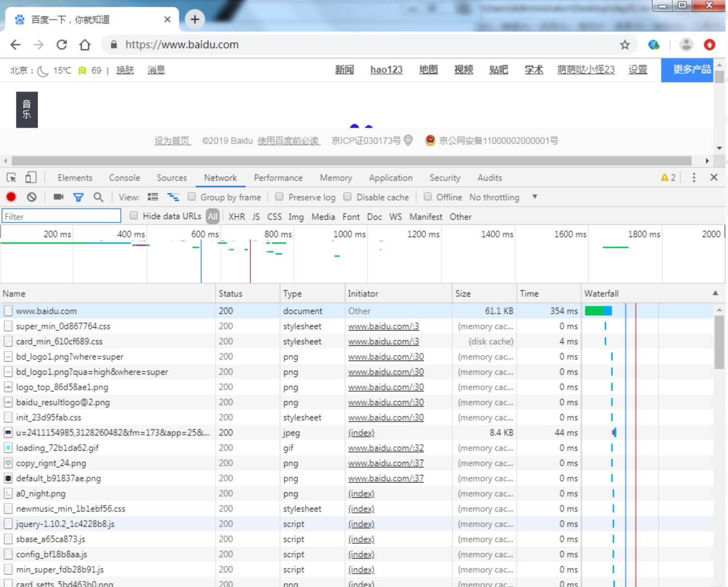Enable Preserve log checkbox
Screen dimensions: 728x587
pos(279,196)
